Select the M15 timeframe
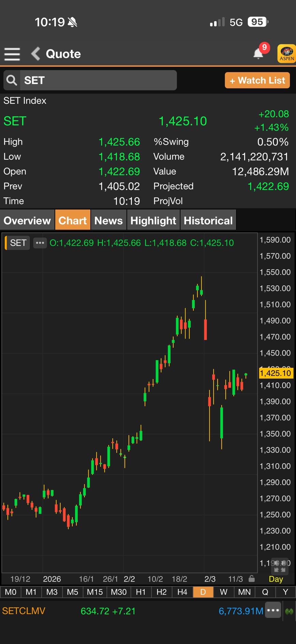The width and height of the screenshot is (296, 644). [x=94, y=592]
